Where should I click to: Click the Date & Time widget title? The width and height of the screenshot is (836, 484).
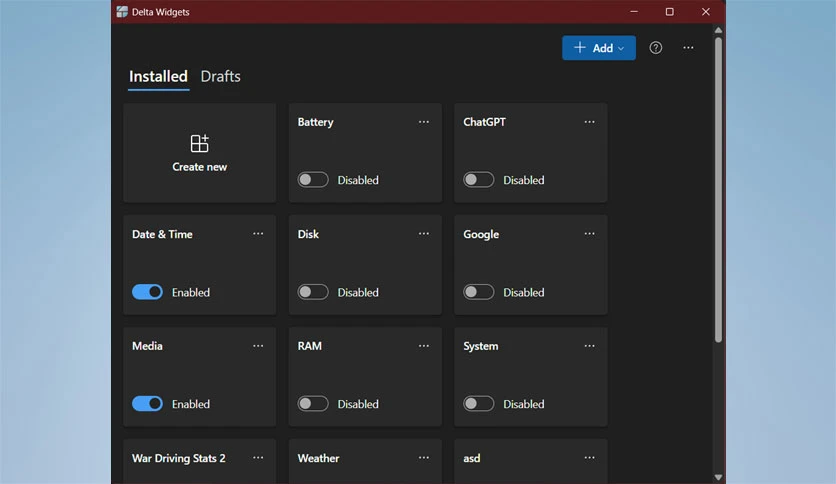pos(162,234)
